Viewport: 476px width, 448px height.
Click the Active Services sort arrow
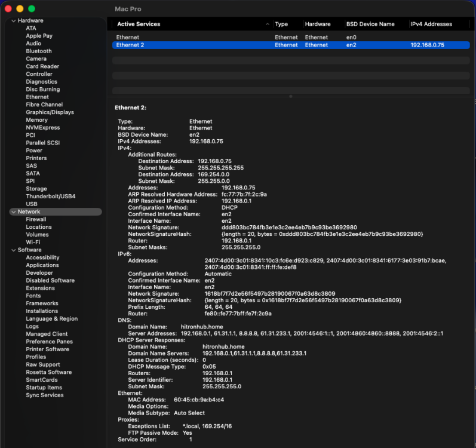268,24
